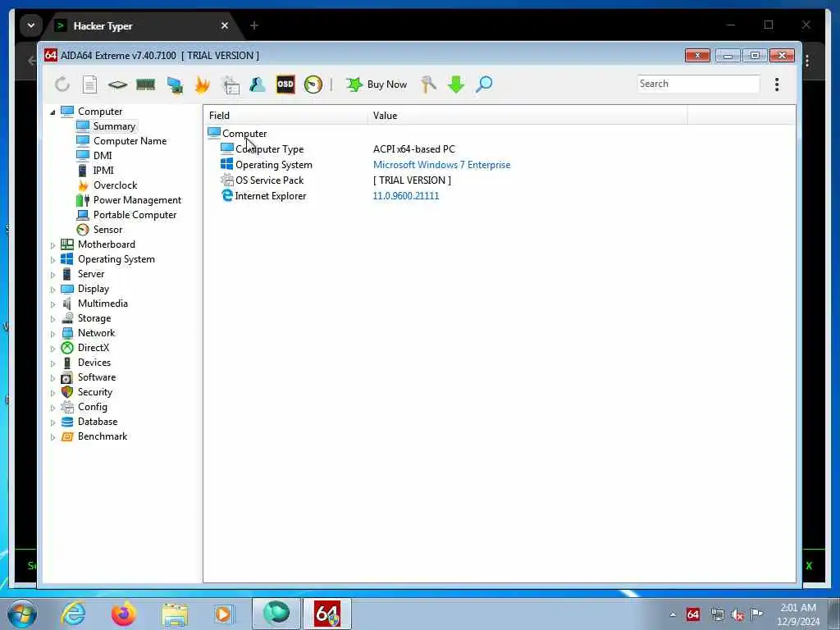
Task: Click the Field column header
Action: [285, 116]
